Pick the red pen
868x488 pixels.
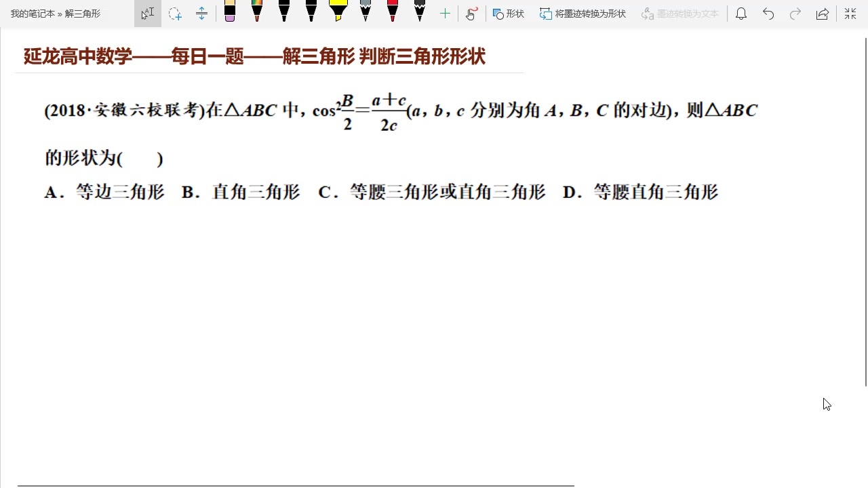tap(393, 11)
